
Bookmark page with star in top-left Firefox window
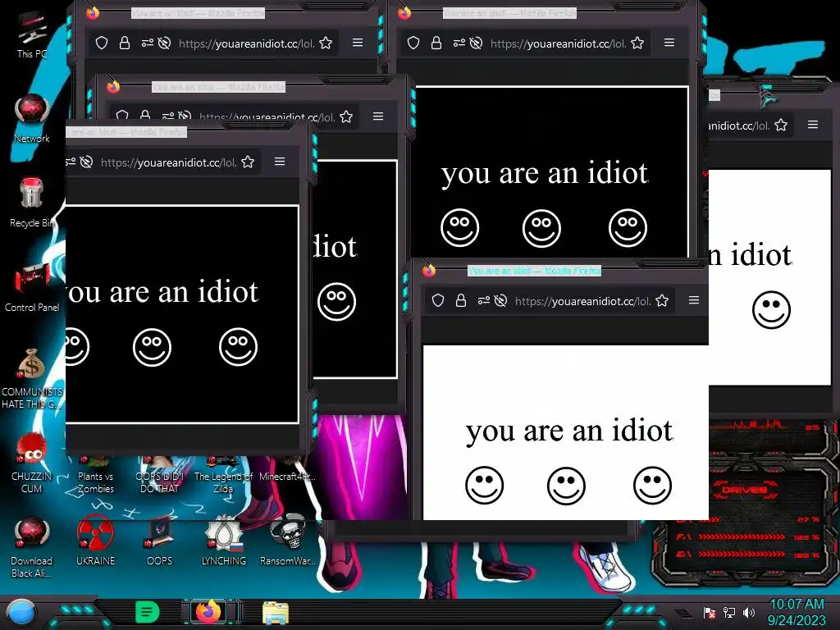326,43
